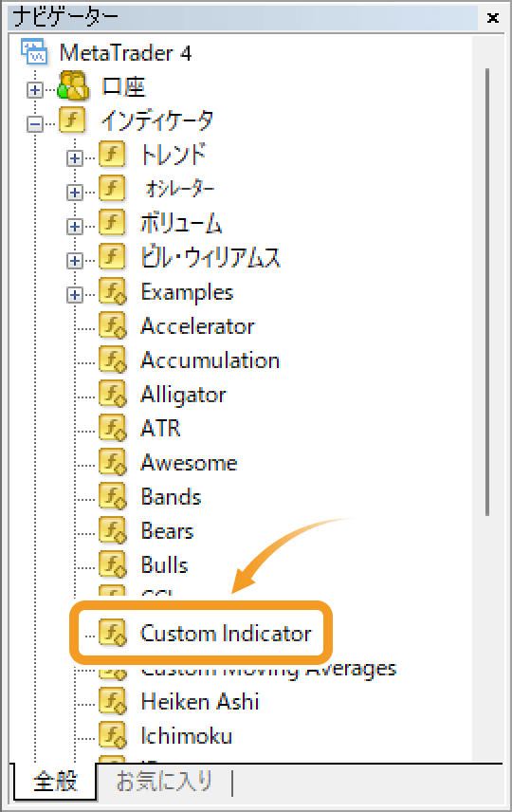The height and width of the screenshot is (812, 512).
Task: Expand the 口座 accounts node
Action: [35, 90]
